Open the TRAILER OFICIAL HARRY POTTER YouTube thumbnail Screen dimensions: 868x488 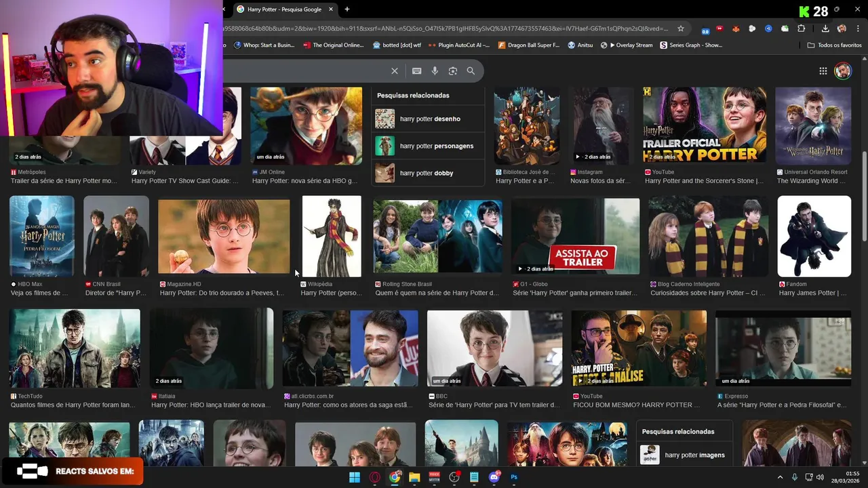(705, 125)
